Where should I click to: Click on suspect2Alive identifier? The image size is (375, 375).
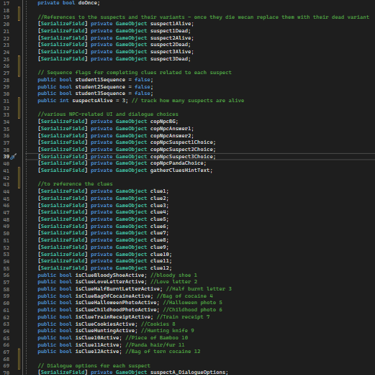tap(171, 38)
